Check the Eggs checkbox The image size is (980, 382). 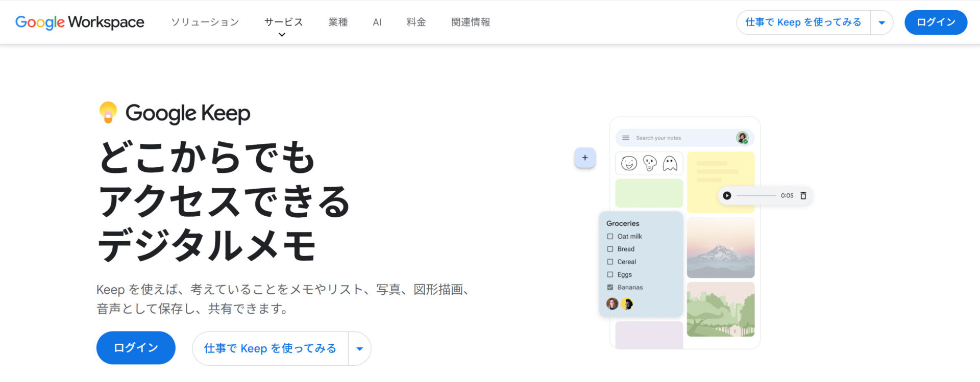(x=610, y=274)
